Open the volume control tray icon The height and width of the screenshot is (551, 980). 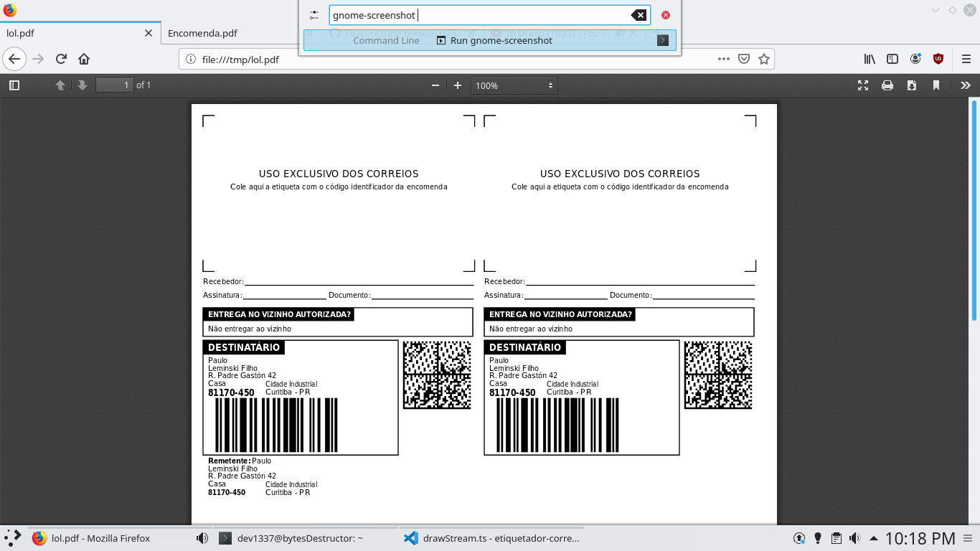[x=855, y=538]
